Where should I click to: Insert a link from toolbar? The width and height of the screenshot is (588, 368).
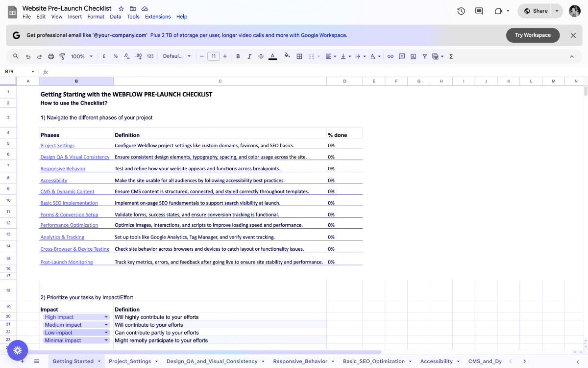pos(391,56)
